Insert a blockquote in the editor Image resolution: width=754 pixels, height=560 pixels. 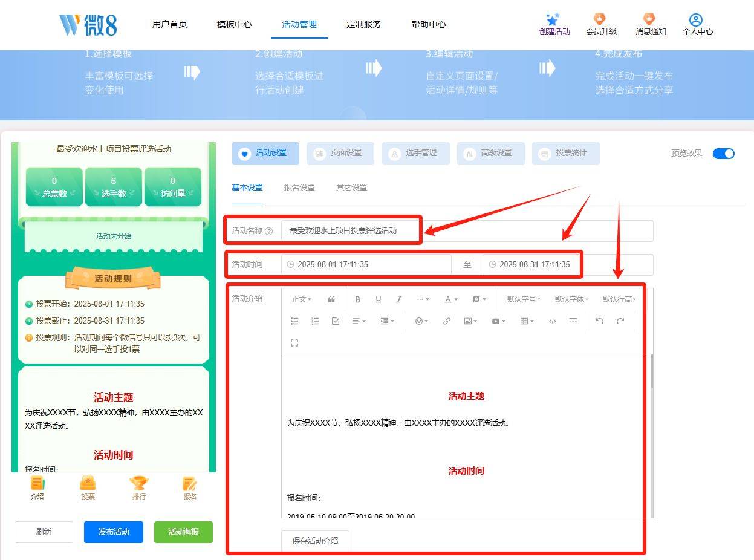point(331,299)
